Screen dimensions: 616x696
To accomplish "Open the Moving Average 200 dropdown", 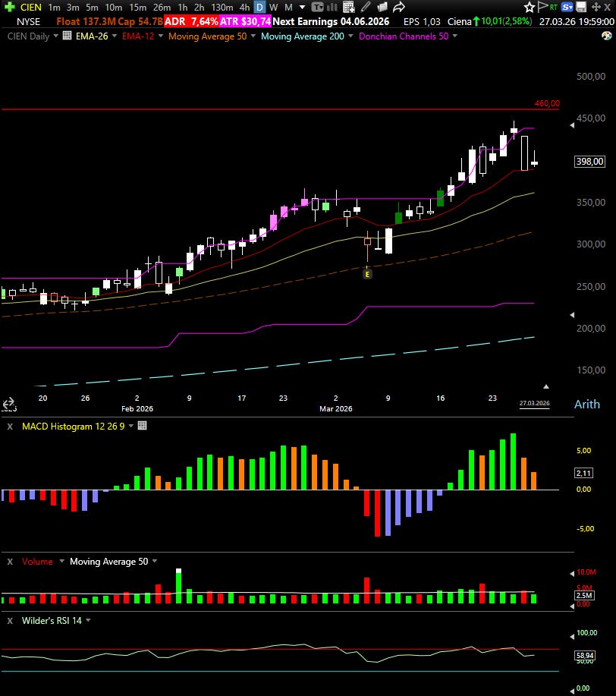I will pos(350,36).
